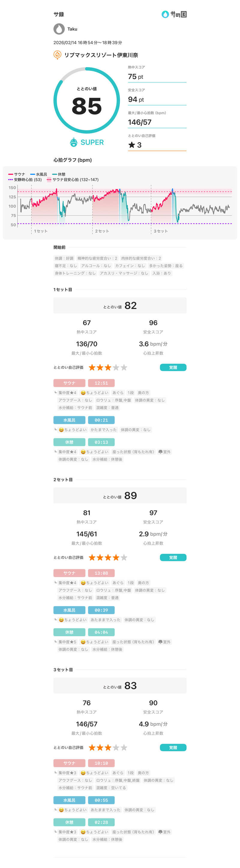Image resolution: width=240 pixels, height=868 pixels.
Task: Click the SUPER rank badge icon
Action: point(73,142)
